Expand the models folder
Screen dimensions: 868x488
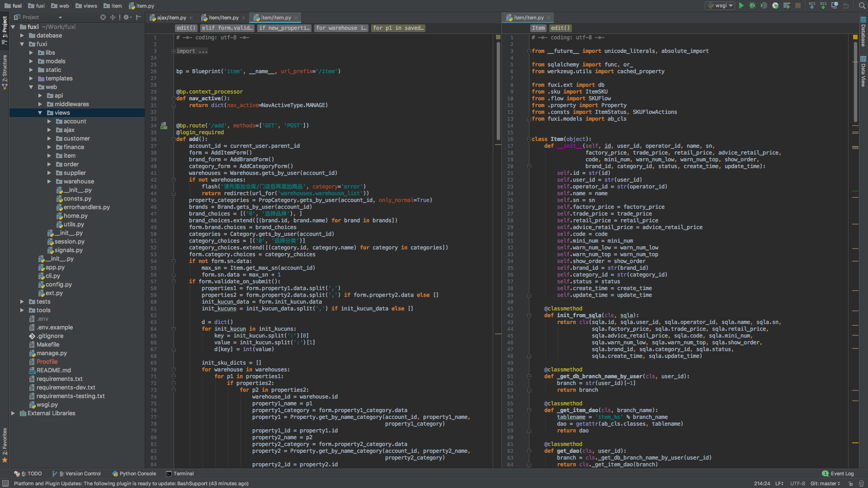[x=31, y=61]
